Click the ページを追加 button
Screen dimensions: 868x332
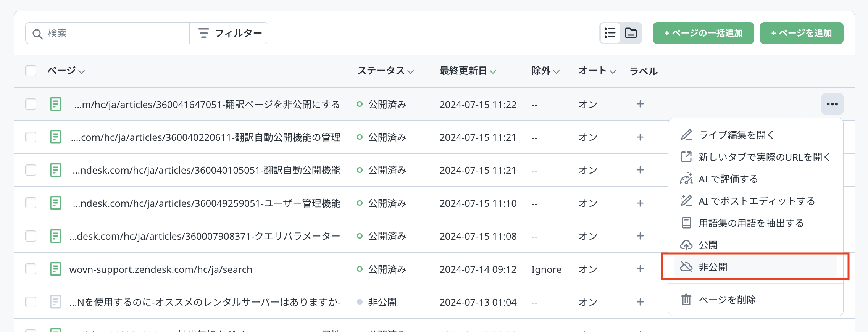[801, 33]
